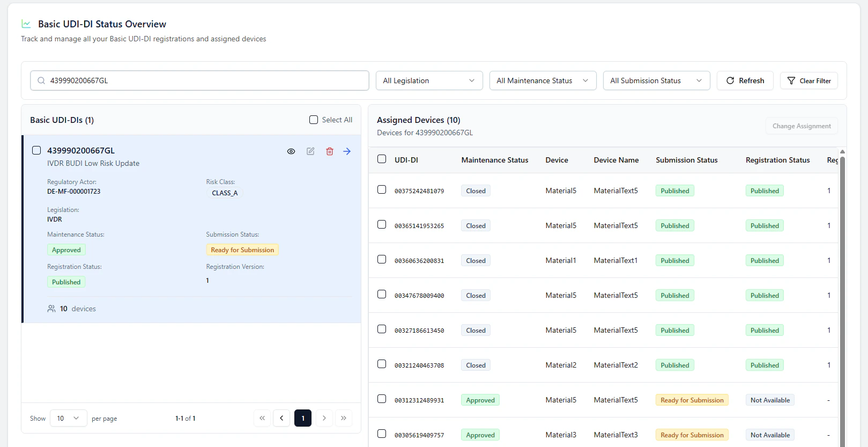Viewport: 868px width, 447px height.
Task: Click Not Available in row 00312312489931
Action: pyautogui.click(x=770, y=400)
